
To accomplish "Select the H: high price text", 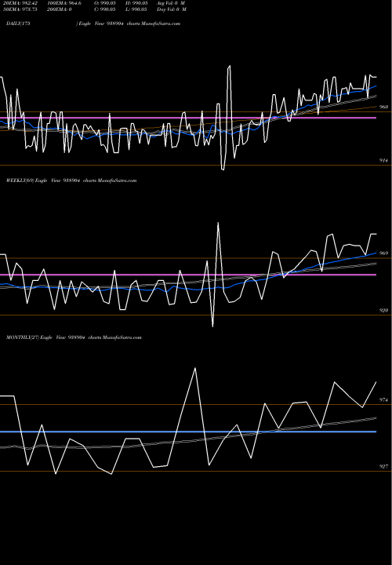I will click(x=136, y=3).
